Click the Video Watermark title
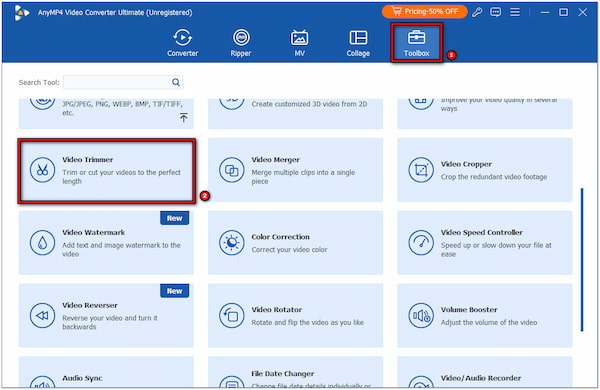This screenshot has height=390, width=600. coord(93,232)
